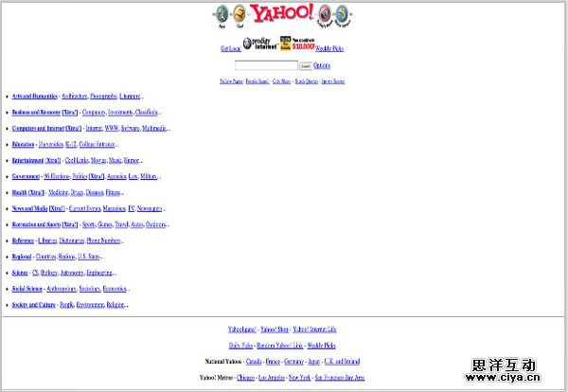Open the Computers and Internet category

(x=38, y=128)
